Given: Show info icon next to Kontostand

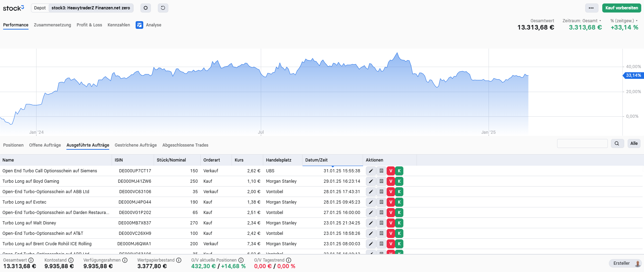Looking at the screenshot, I should click(x=71, y=260).
